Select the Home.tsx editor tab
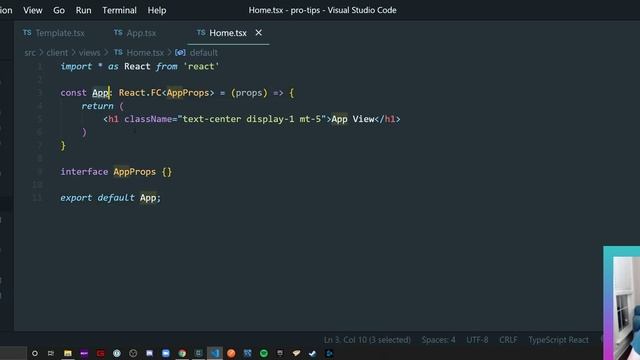Viewport: 640px width, 360px height. click(228, 33)
